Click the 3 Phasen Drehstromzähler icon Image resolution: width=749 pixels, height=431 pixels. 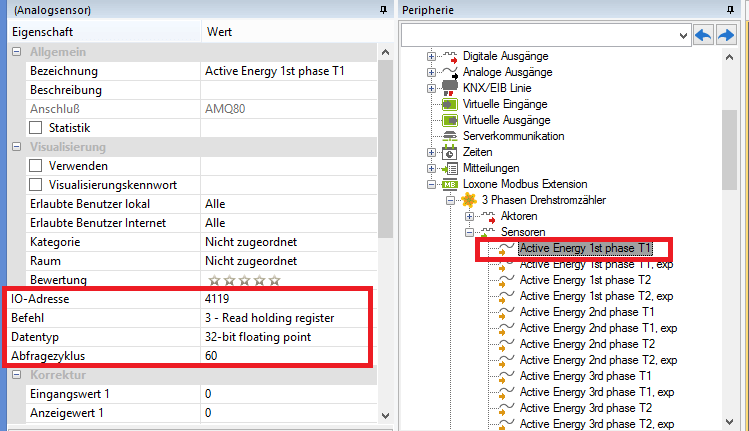(x=465, y=200)
